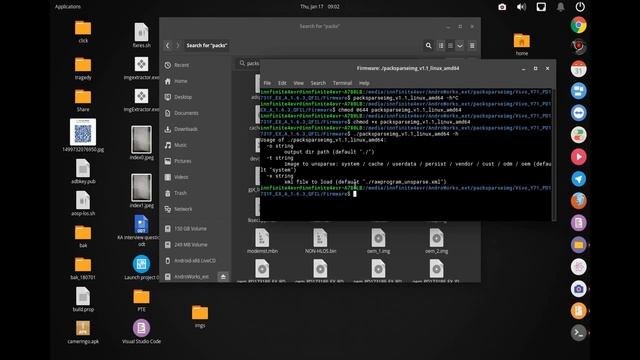Open Google Chrome from the dock
640x360 pixels.
pos(578,25)
